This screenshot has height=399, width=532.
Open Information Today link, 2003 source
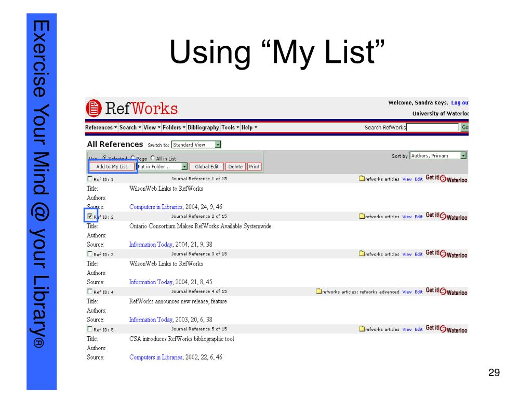click(x=151, y=320)
